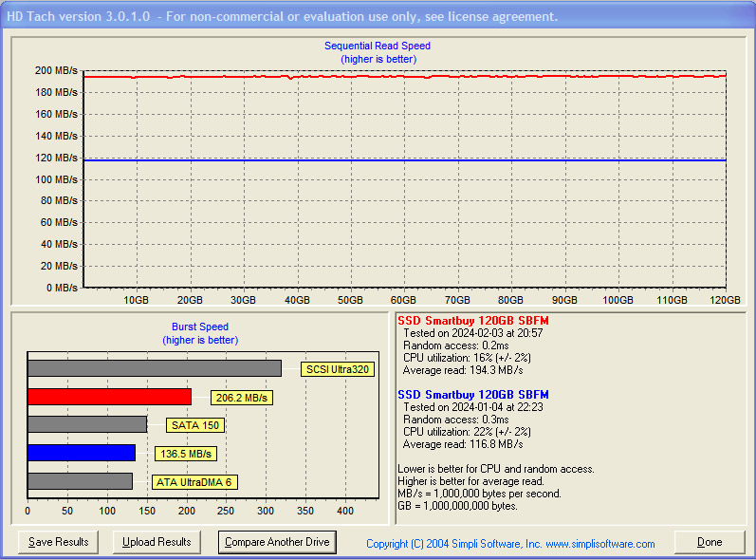Screen dimensions: 756x560
Task: Click the blue 136.5 MB/s burst bar
Action: [x=81, y=453]
